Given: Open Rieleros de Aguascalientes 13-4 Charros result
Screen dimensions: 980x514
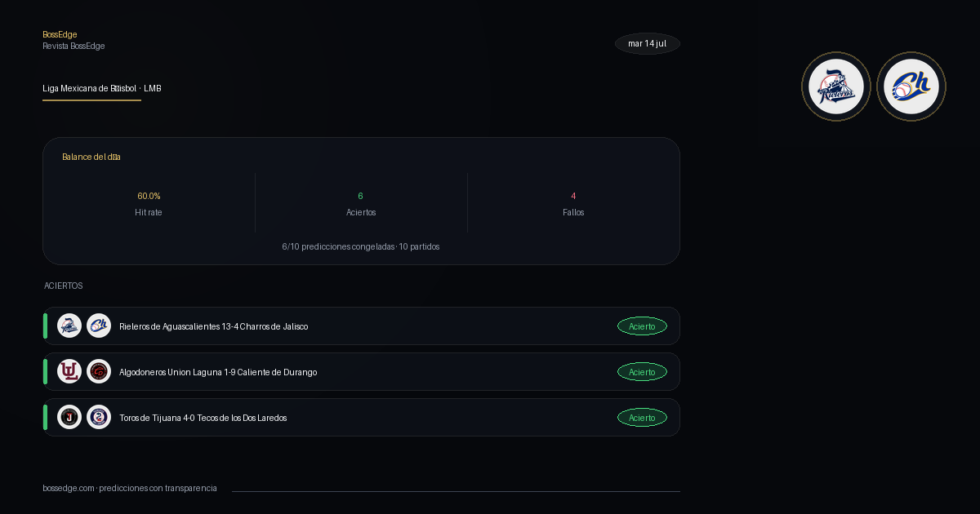Looking at the screenshot, I should click(x=361, y=326).
